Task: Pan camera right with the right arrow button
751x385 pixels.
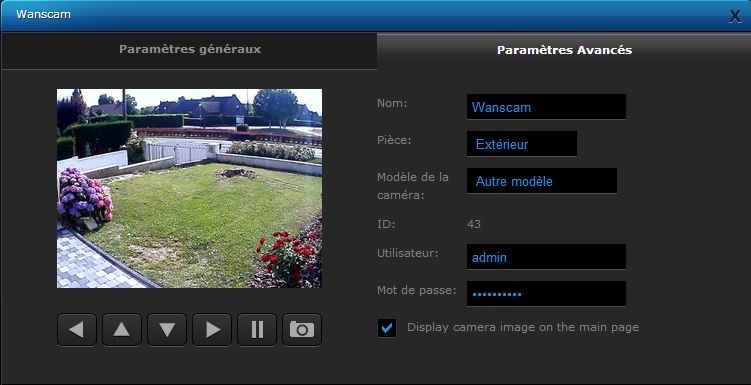Action: pyautogui.click(x=212, y=329)
